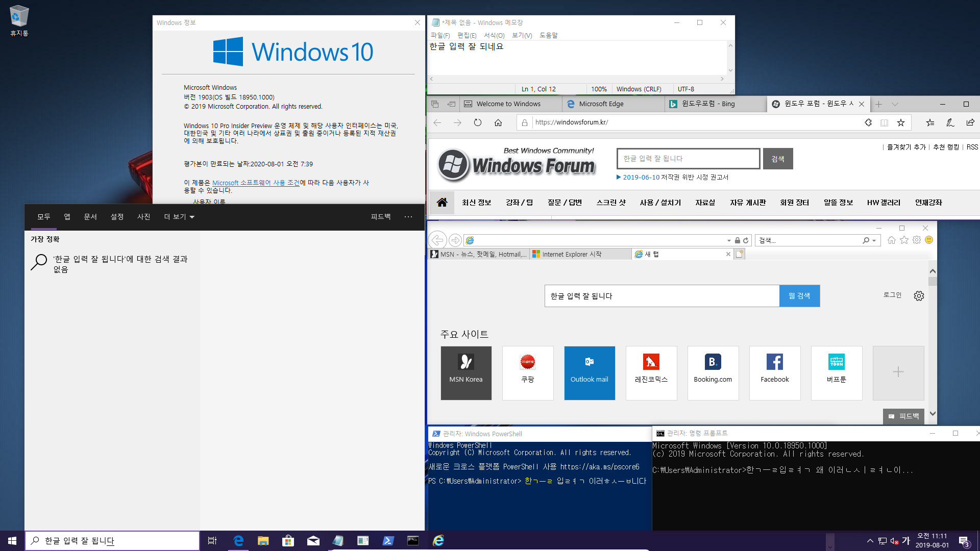Screen dimensions: 980x551
Task: Open Notepad 보기(V) menu
Action: (522, 35)
